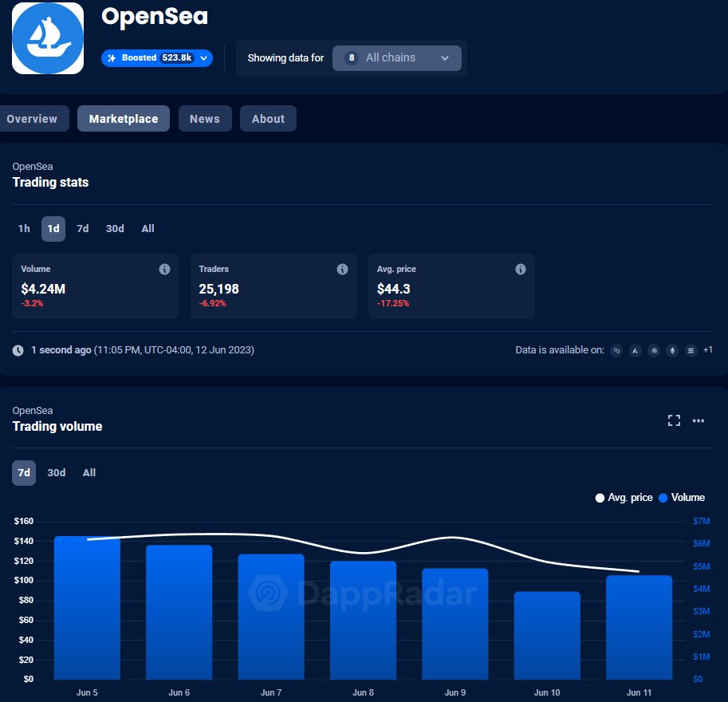Click the $44.3 average price value
The image size is (728, 702).
point(394,289)
